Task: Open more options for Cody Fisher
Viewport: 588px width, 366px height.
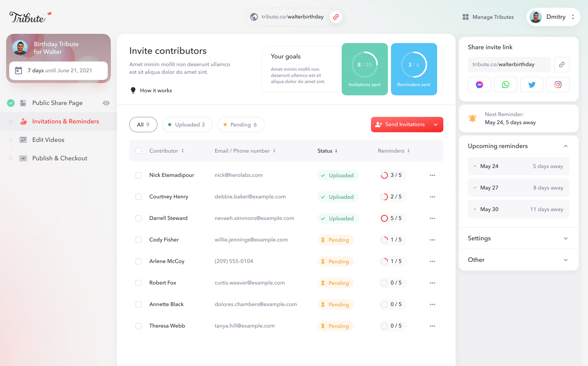Action: coord(433,240)
